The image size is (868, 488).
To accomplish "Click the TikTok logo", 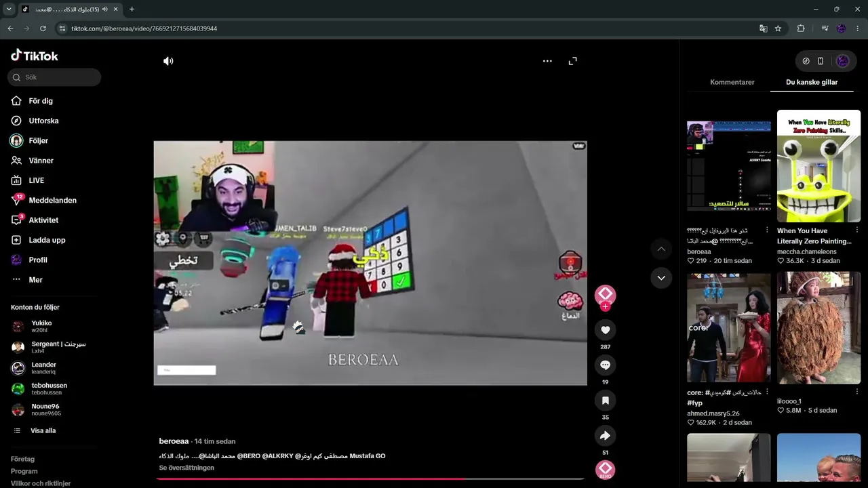I will click(x=35, y=56).
